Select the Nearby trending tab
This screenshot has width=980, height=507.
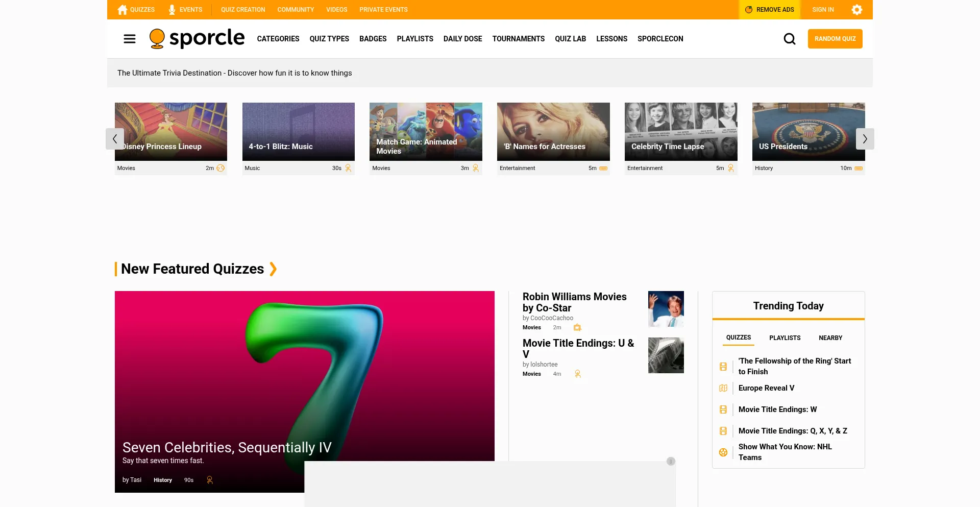pyautogui.click(x=830, y=338)
